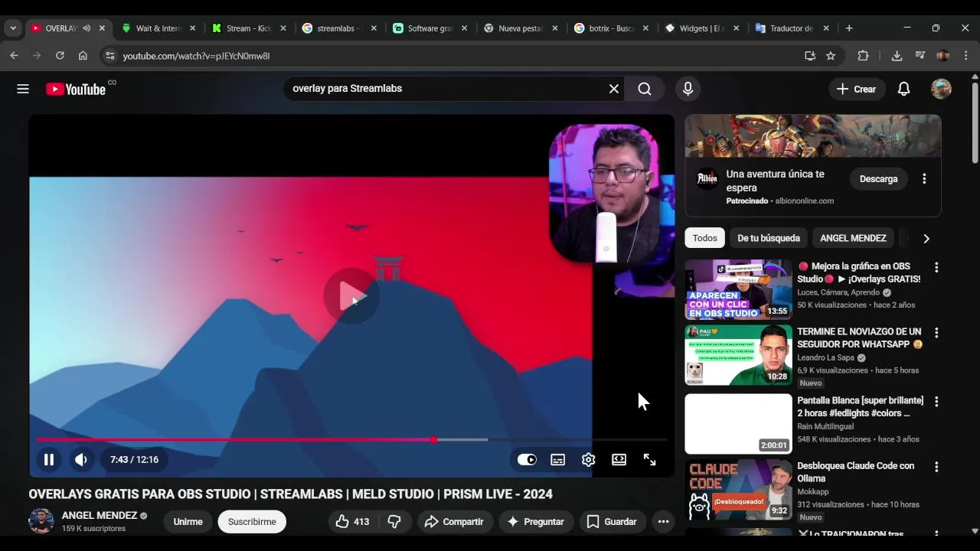This screenshot has height=551, width=980.
Task: Save the video with Guardar
Action: click(x=612, y=522)
